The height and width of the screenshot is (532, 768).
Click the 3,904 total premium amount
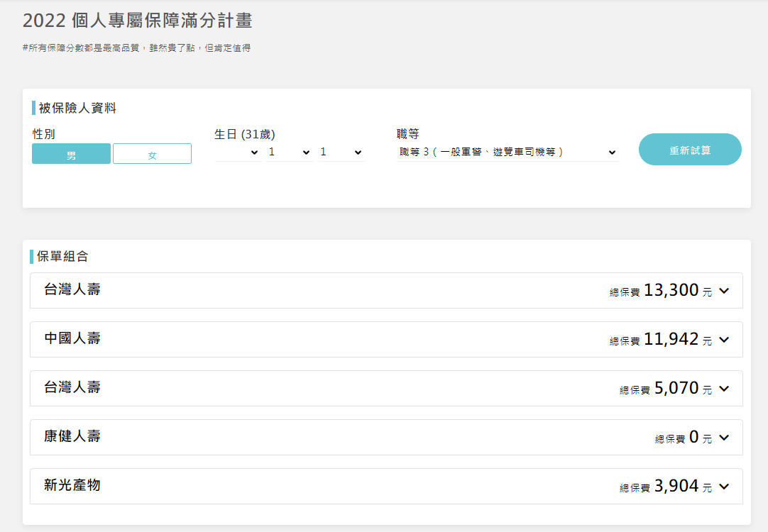point(676,486)
